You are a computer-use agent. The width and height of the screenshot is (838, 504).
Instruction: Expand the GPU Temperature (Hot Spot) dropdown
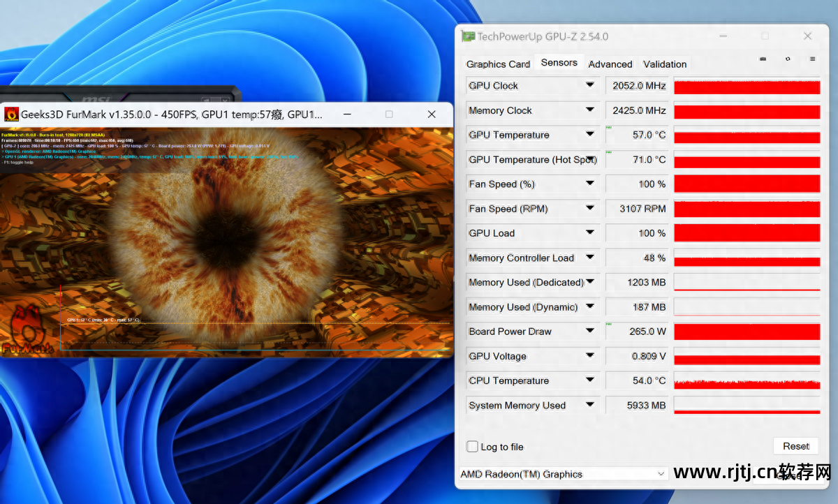pyautogui.click(x=590, y=159)
